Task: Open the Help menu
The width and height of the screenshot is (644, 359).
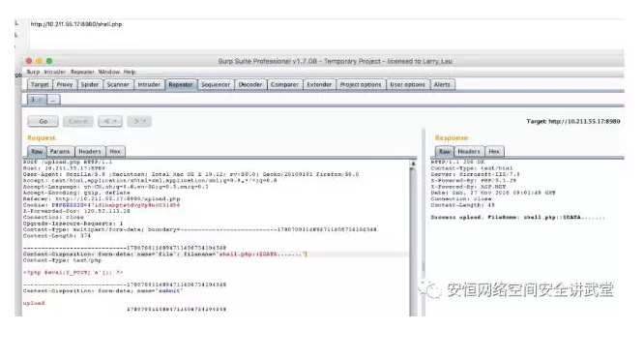Action: [130, 72]
